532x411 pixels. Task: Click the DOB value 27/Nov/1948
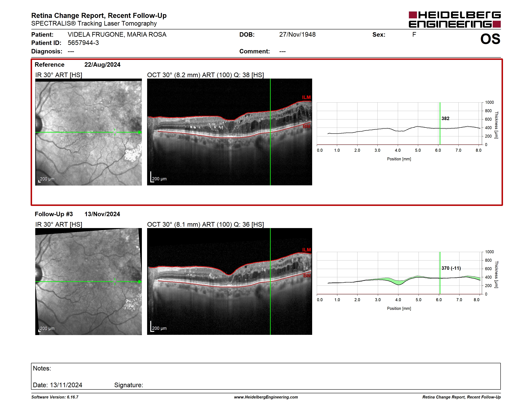coord(297,35)
